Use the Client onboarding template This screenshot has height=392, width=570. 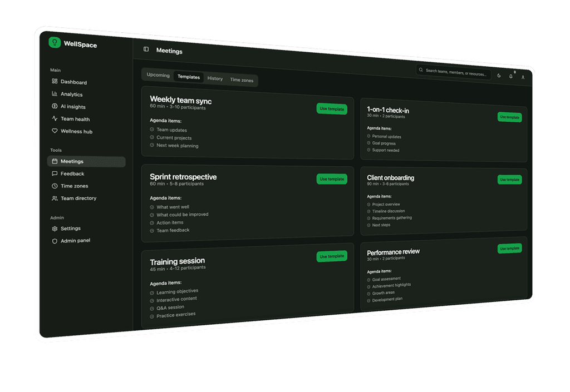tap(509, 180)
